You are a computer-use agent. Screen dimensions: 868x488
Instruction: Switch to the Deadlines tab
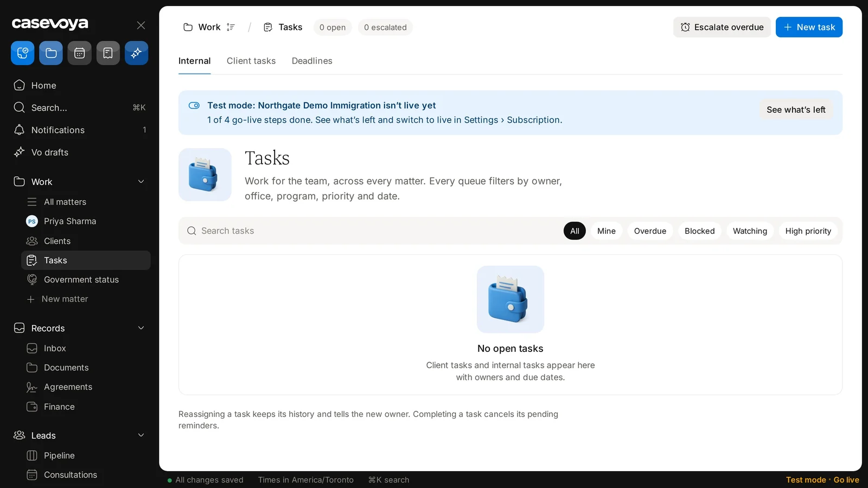click(x=312, y=61)
